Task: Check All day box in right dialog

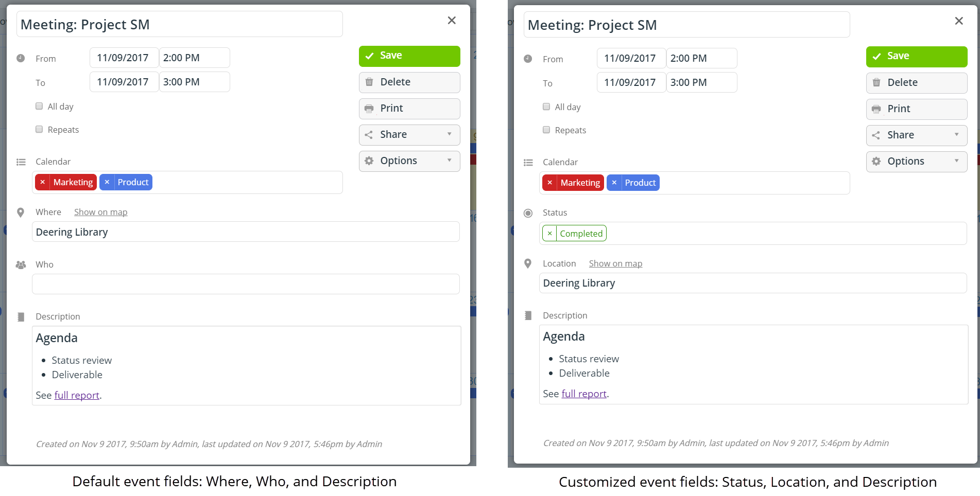Action: (546, 107)
